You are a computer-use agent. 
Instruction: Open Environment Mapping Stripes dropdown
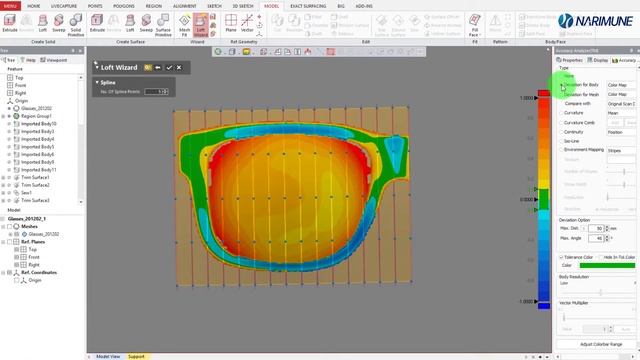tap(621, 151)
